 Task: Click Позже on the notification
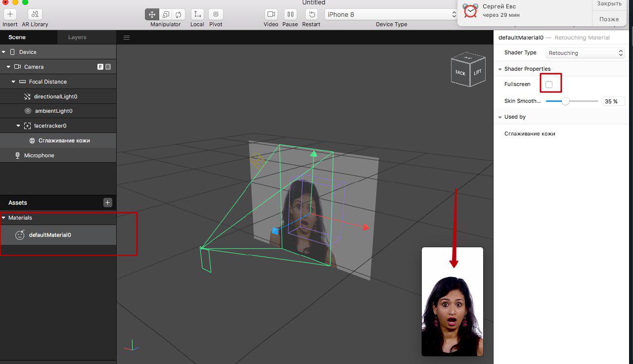pos(609,19)
